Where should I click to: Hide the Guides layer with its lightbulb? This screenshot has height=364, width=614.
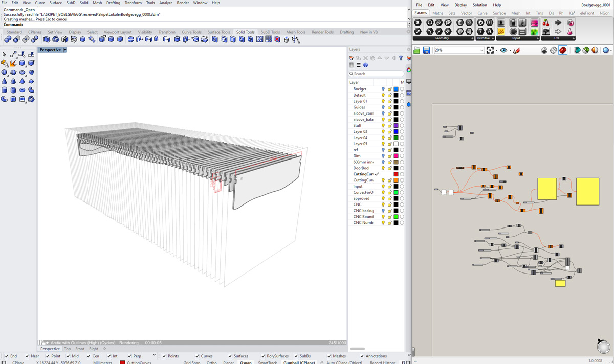[383, 107]
